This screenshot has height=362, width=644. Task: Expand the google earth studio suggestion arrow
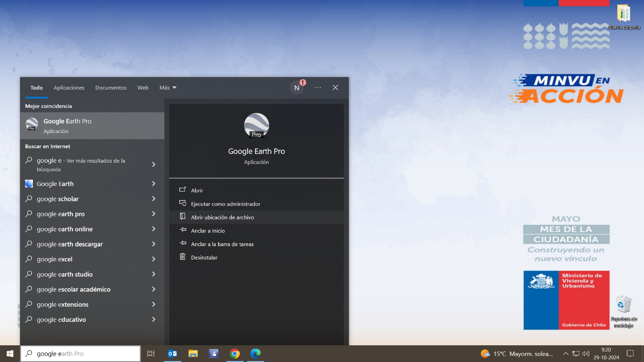154,274
